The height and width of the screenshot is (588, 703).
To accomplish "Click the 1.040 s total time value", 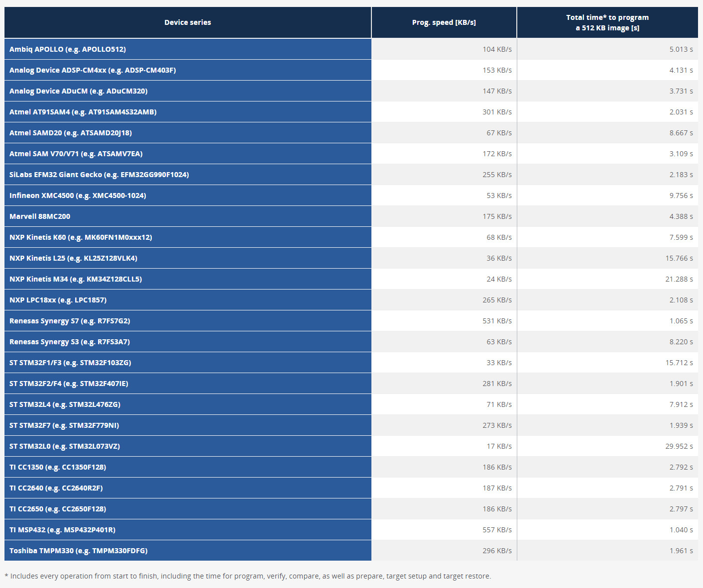I will click(681, 530).
